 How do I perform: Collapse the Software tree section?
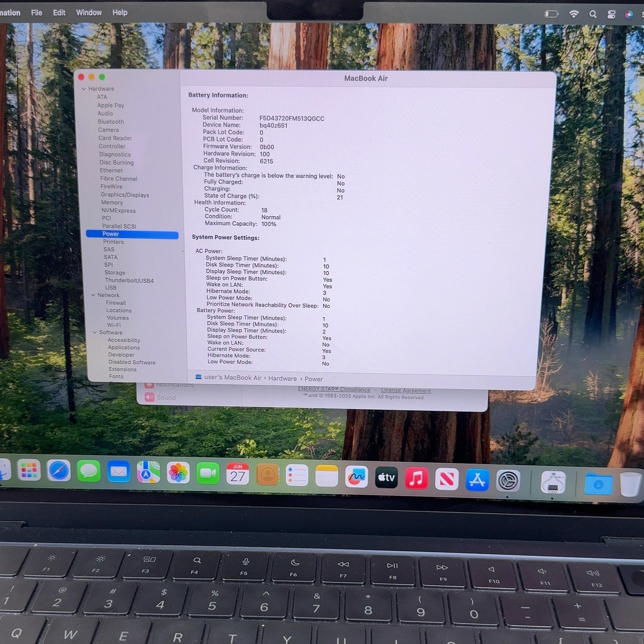click(95, 332)
